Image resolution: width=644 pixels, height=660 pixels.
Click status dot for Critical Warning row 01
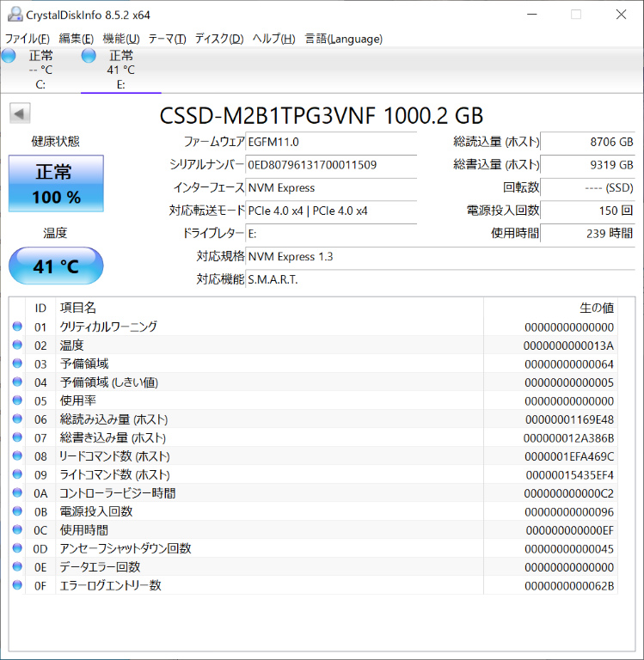pyautogui.click(x=17, y=327)
